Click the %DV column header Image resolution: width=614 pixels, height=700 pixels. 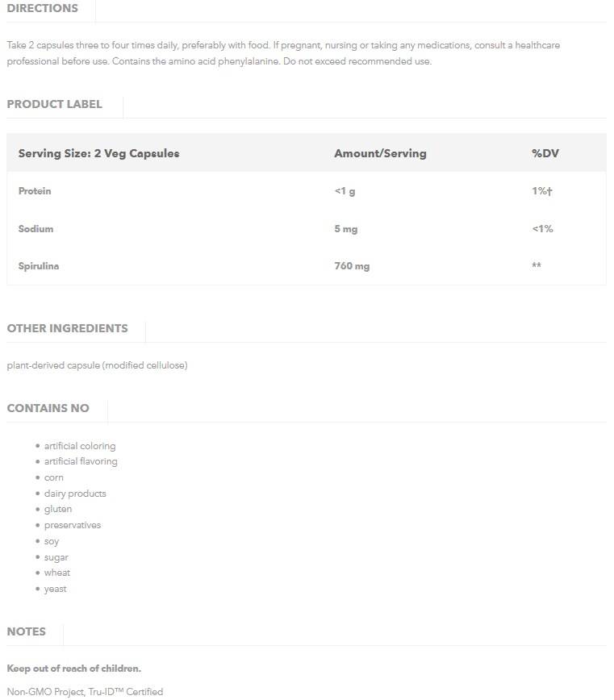tap(545, 153)
